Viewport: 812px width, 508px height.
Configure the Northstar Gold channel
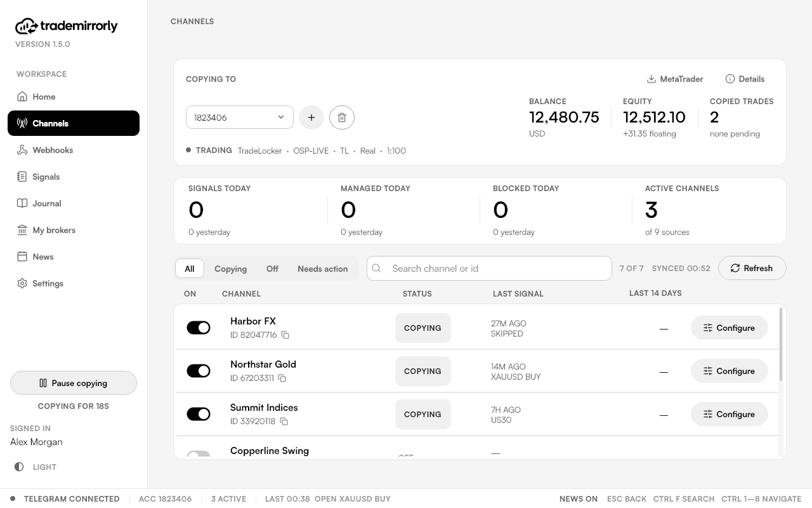(730, 371)
